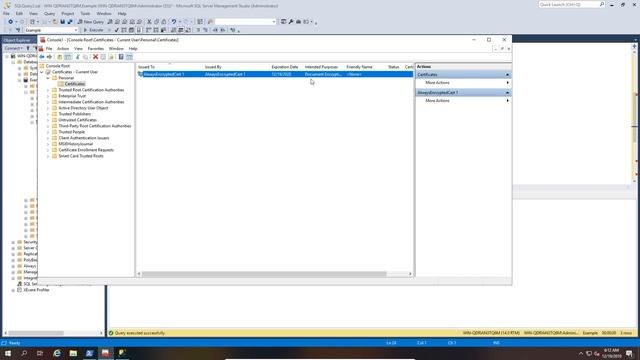Open Internet Explorer from taskbar
The width and height of the screenshot is (640, 360).
[57, 353]
